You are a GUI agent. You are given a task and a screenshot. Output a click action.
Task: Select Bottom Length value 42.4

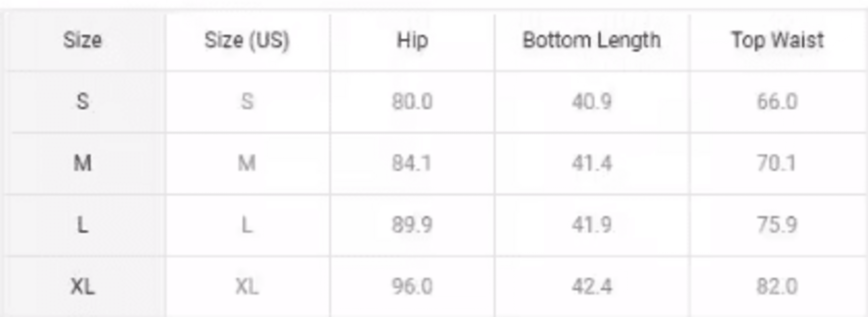point(592,287)
